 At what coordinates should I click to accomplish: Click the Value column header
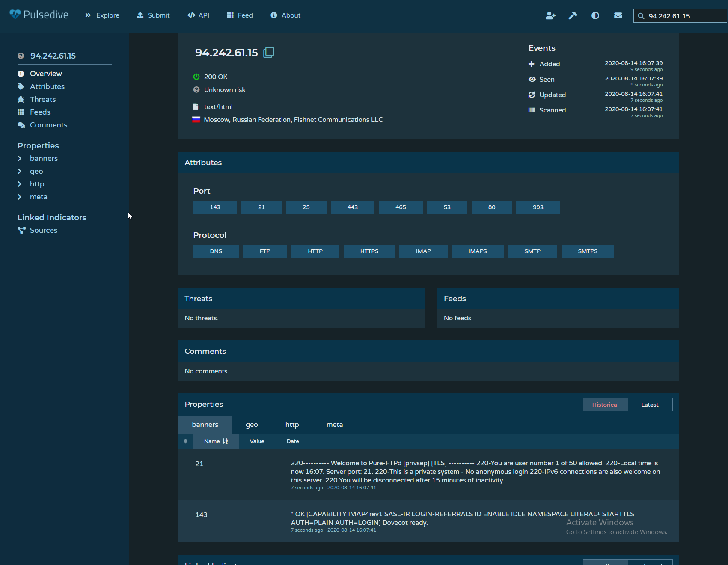[257, 441]
